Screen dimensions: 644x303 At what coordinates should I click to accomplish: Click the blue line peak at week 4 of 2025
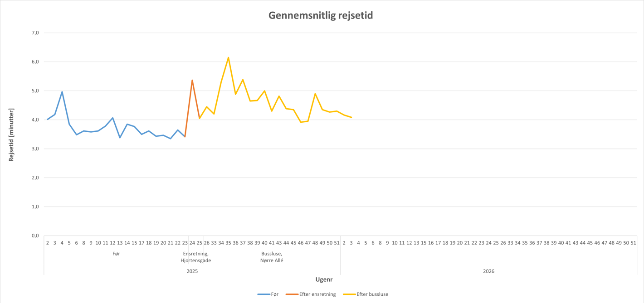tap(62, 91)
